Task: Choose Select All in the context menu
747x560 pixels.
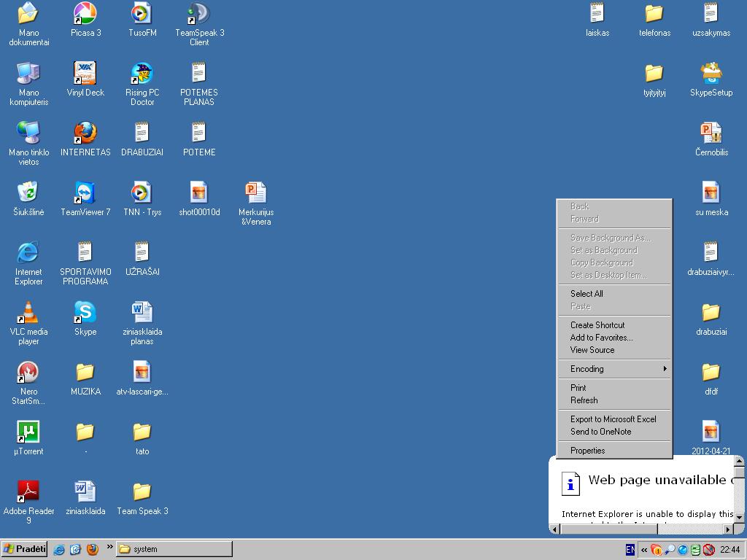Action: pos(614,294)
